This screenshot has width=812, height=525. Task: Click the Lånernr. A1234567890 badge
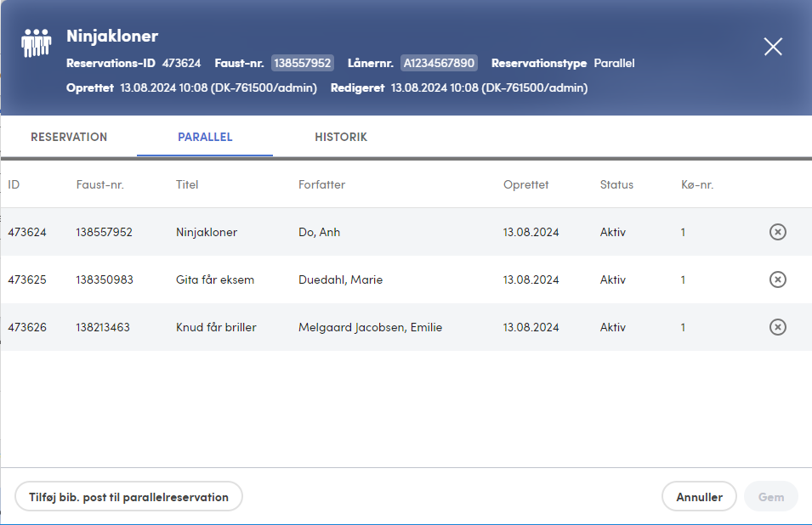click(439, 63)
